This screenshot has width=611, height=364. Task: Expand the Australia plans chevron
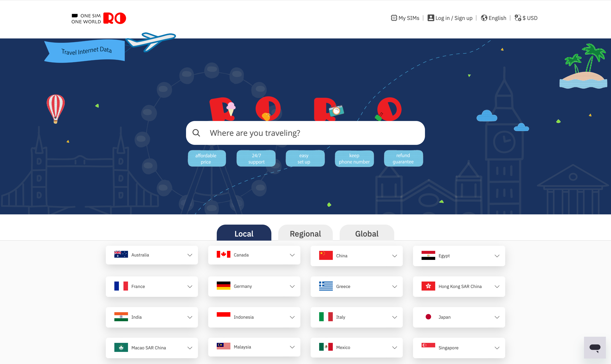[190, 255]
